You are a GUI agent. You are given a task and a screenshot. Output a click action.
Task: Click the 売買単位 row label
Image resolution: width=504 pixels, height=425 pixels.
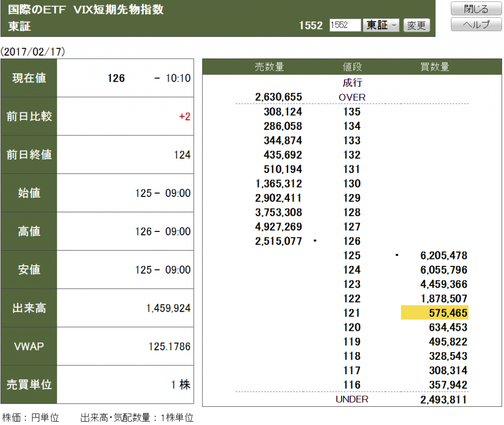[29, 385]
